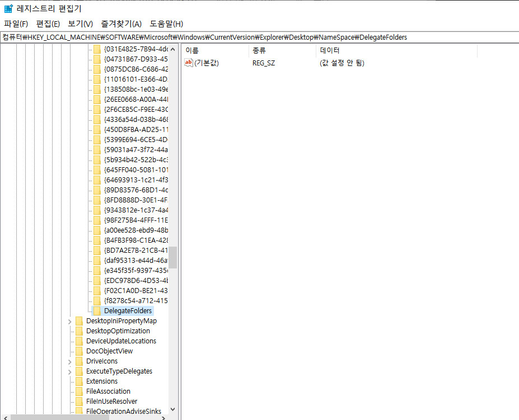Image resolution: width=519 pixels, height=420 pixels.
Task: Select the FileAssociation key
Action: coord(108,391)
